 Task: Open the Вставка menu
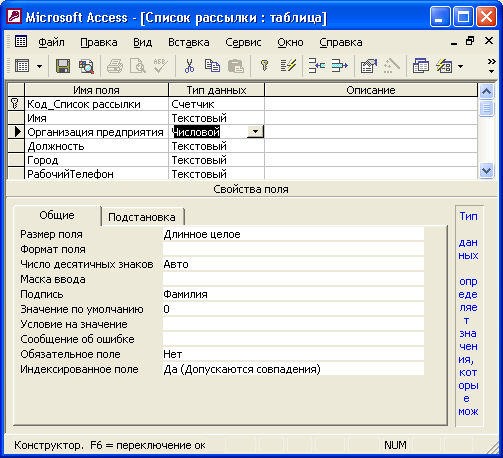[189, 42]
